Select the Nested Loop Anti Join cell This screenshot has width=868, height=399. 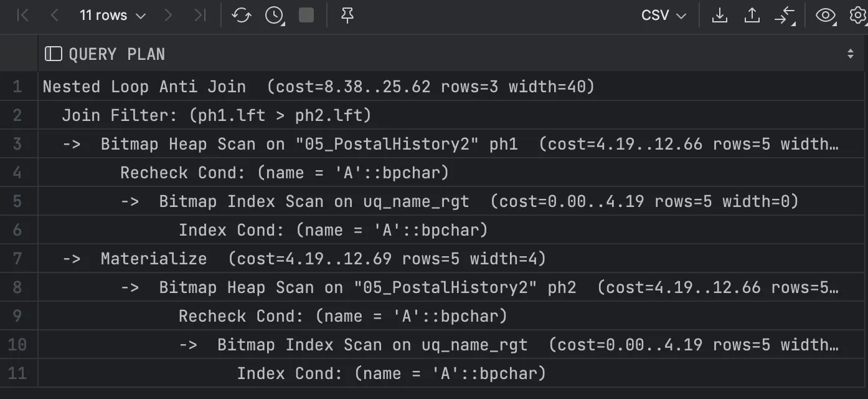[319, 87]
